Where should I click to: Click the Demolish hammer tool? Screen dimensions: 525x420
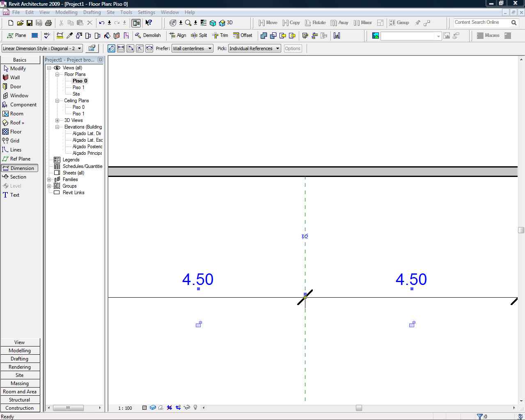pyautogui.click(x=148, y=36)
